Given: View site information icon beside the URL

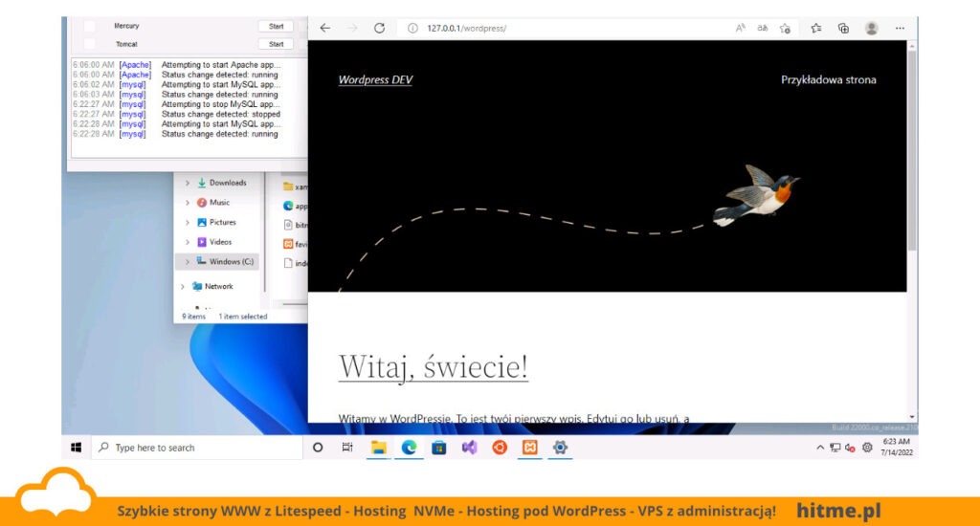Looking at the screenshot, I should pos(412,28).
